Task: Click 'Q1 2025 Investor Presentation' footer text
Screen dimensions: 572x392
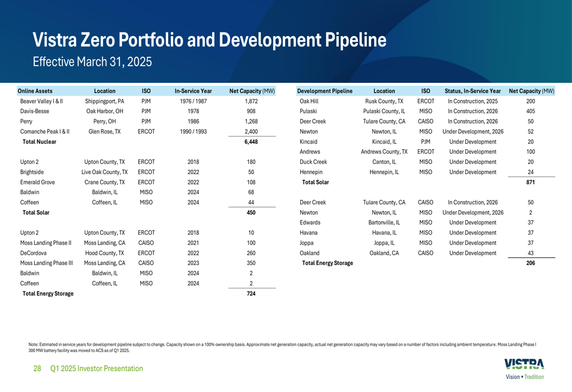Action: pos(97,369)
